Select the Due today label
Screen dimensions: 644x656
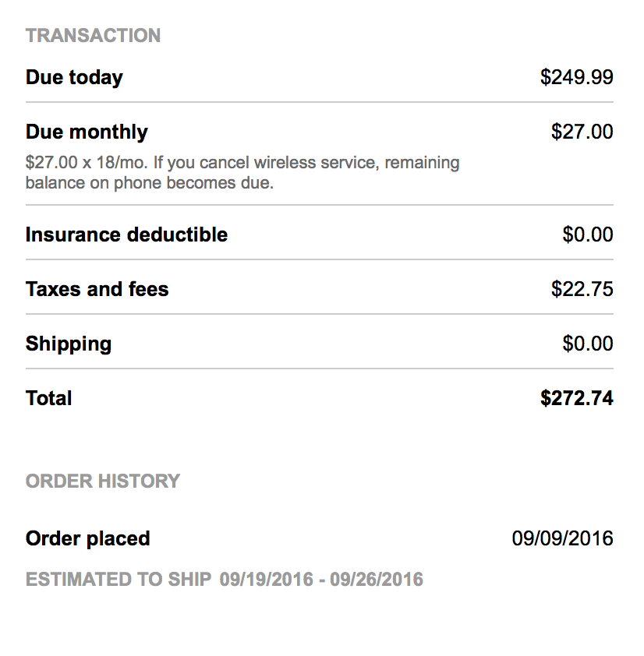pos(74,77)
